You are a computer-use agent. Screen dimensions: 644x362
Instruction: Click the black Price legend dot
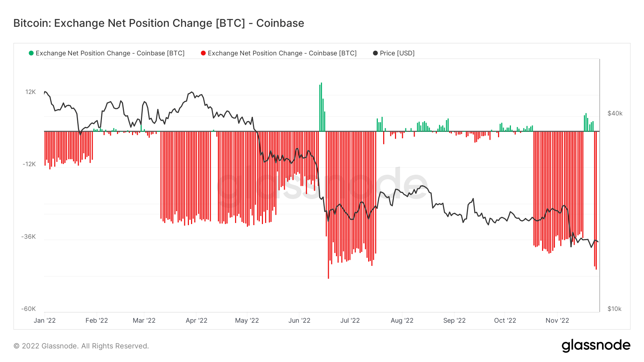375,53
